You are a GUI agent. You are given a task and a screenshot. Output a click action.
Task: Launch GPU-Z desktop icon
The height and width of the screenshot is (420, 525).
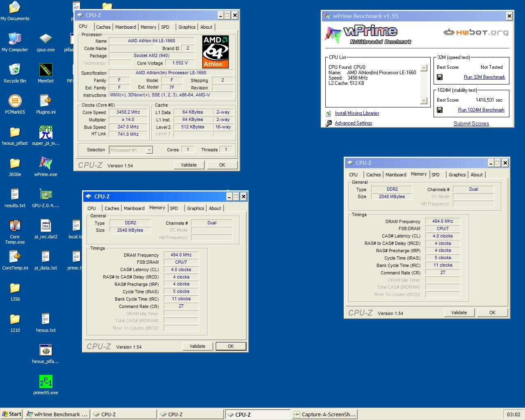pyautogui.click(x=46, y=198)
